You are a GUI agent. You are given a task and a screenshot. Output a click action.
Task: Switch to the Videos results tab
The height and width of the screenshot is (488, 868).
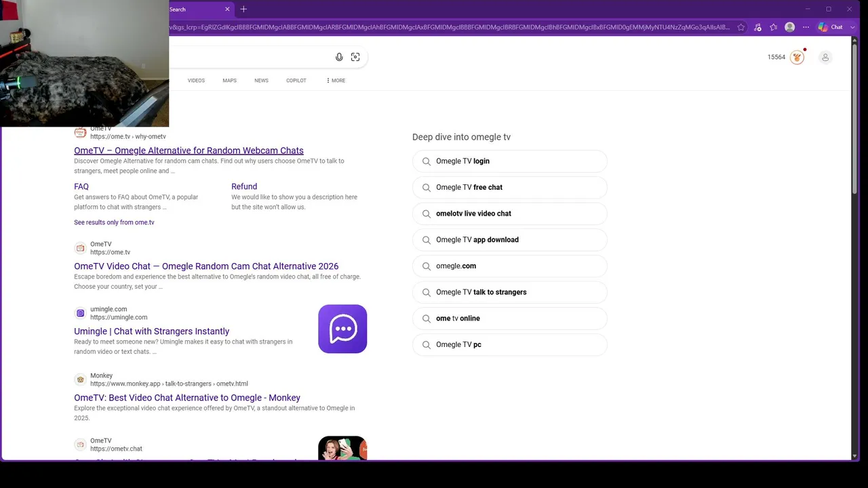[x=196, y=81]
